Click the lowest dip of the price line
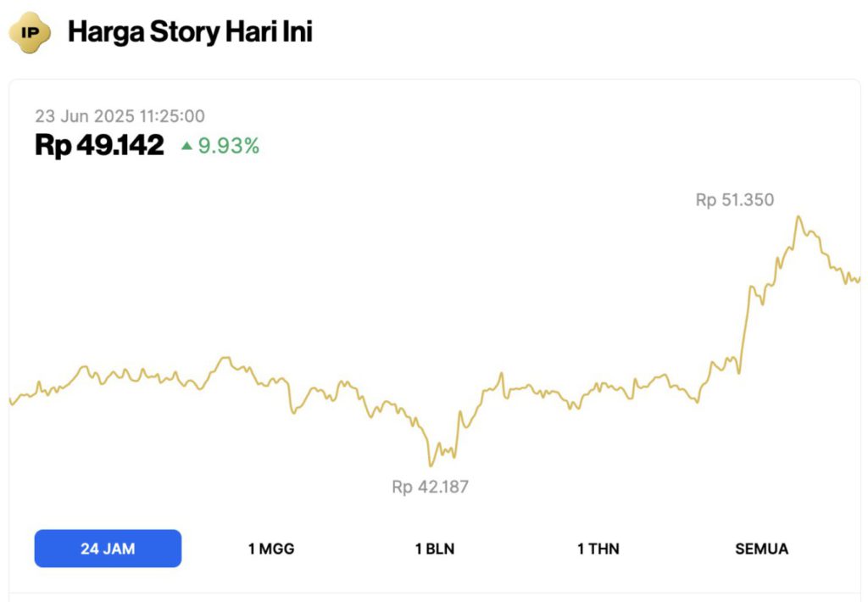Image resolution: width=868 pixels, height=602 pixels. pyautogui.click(x=431, y=465)
